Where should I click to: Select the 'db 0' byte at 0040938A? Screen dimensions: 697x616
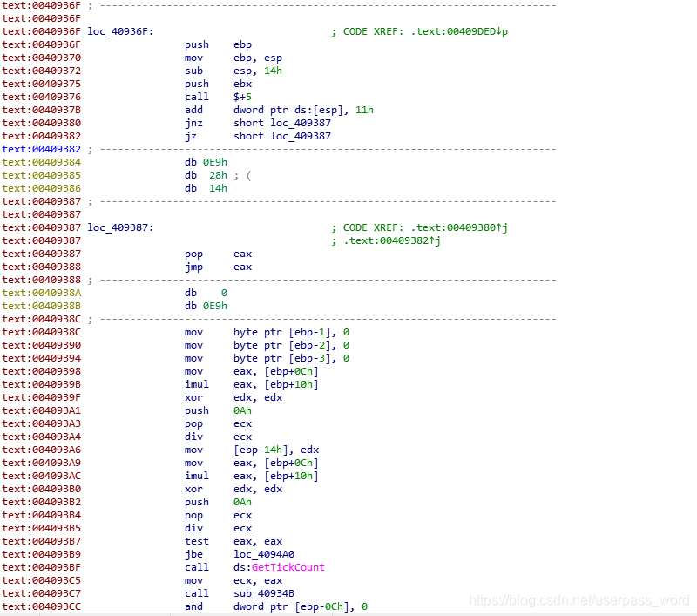point(206,293)
